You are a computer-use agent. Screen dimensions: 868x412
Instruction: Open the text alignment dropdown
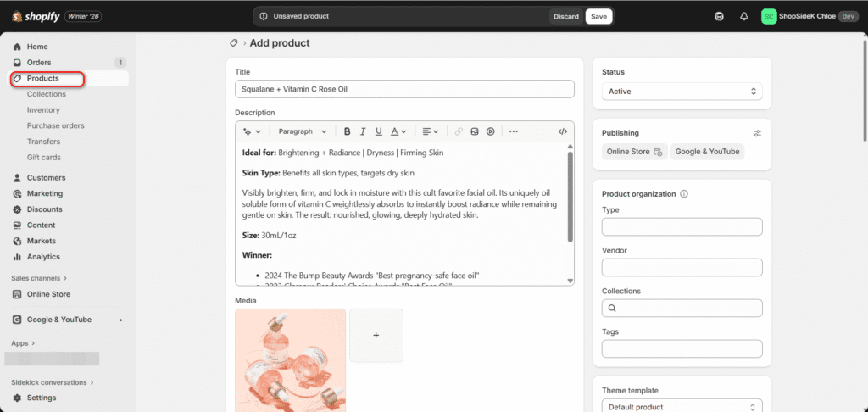pyautogui.click(x=430, y=131)
